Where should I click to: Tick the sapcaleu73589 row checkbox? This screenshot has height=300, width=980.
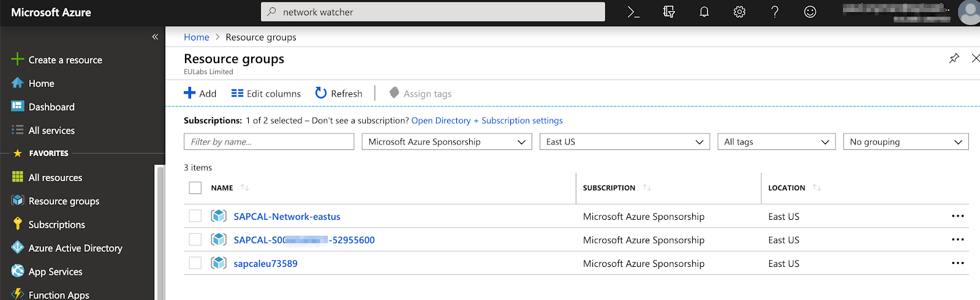195,263
